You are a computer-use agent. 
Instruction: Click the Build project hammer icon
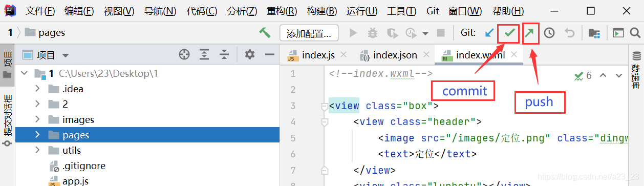(x=265, y=33)
